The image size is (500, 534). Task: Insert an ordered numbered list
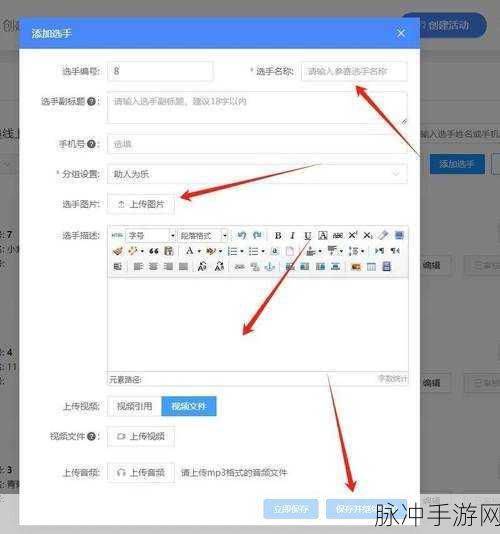(232, 251)
